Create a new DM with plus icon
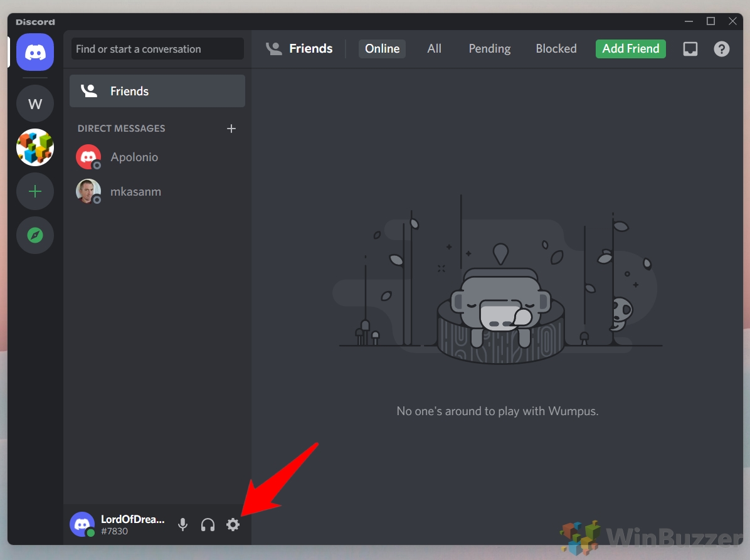The height and width of the screenshot is (560, 750). click(231, 129)
